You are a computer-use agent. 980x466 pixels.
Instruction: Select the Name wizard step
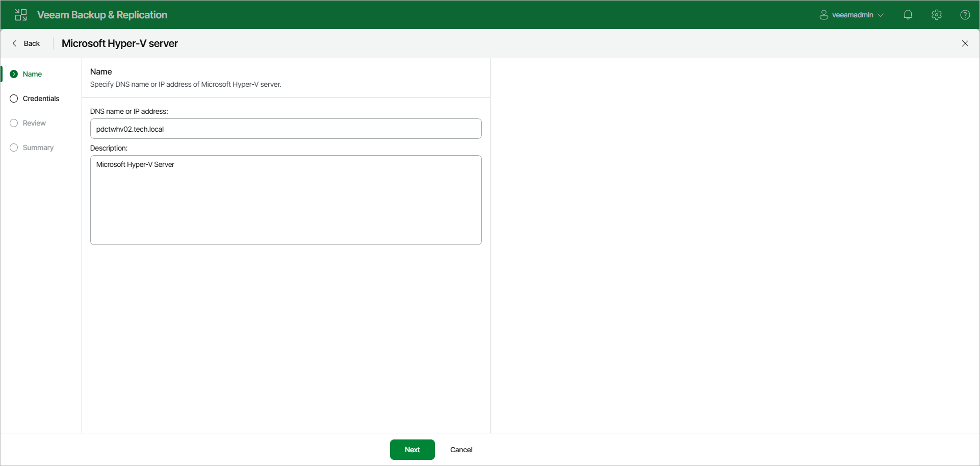(32, 74)
